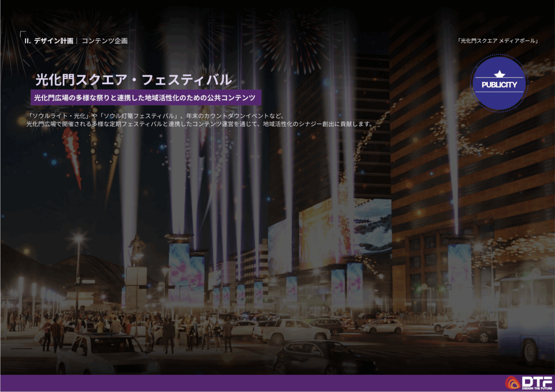Click the orange swirl emblem beside DTF
Viewport: 555px width, 392px height.
pyautogui.click(x=512, y=382)
